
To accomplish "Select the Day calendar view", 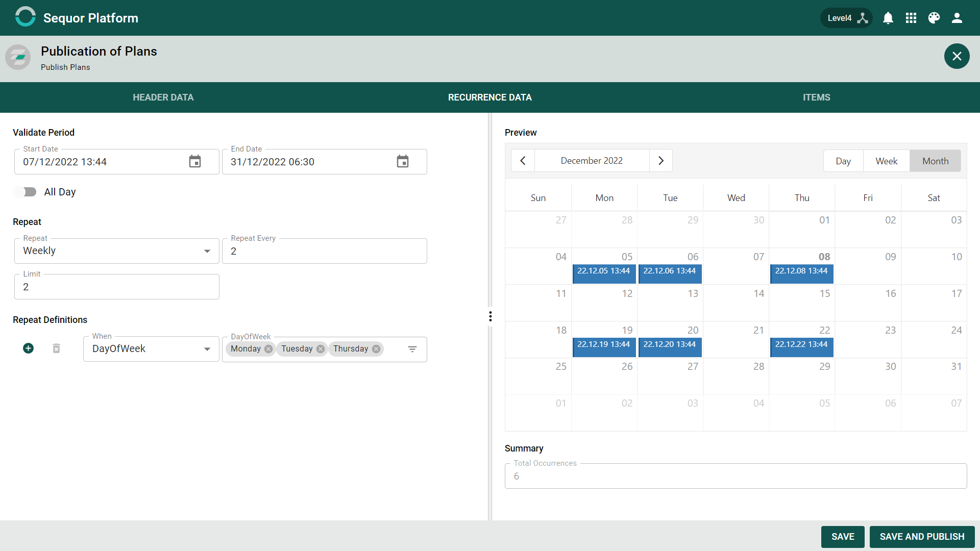I will 843,161.
